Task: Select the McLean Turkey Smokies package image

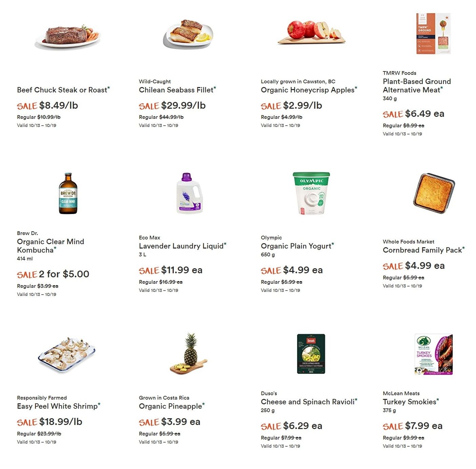Action: pos(434,354)
